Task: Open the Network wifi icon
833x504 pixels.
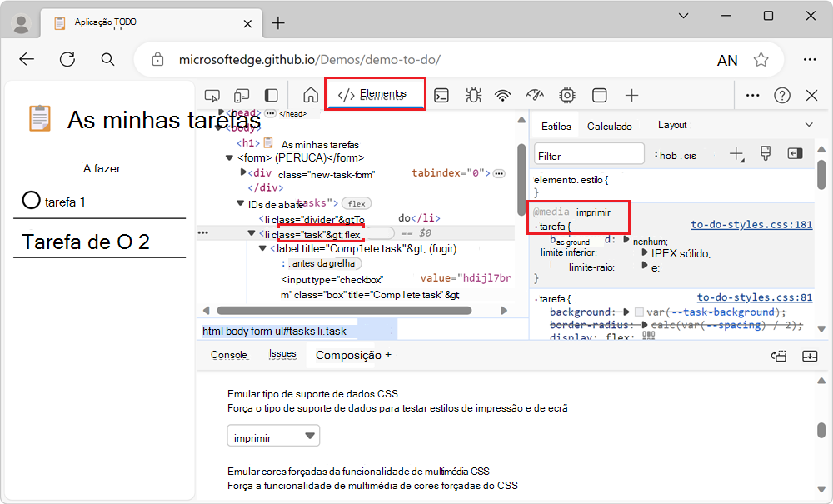Action: (x=502, y=96)
